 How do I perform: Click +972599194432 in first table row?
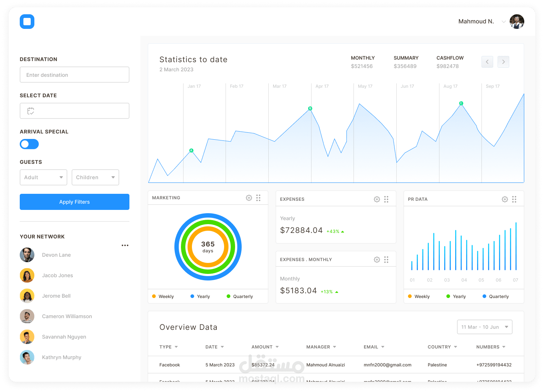click(x=494, y=365)
